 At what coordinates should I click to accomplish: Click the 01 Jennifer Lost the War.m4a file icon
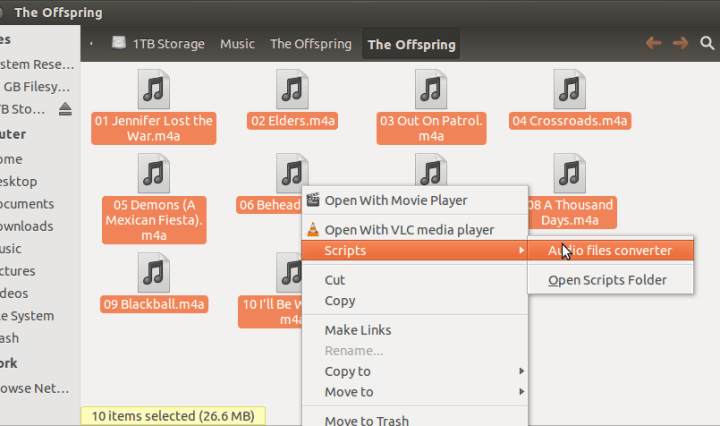153,89
